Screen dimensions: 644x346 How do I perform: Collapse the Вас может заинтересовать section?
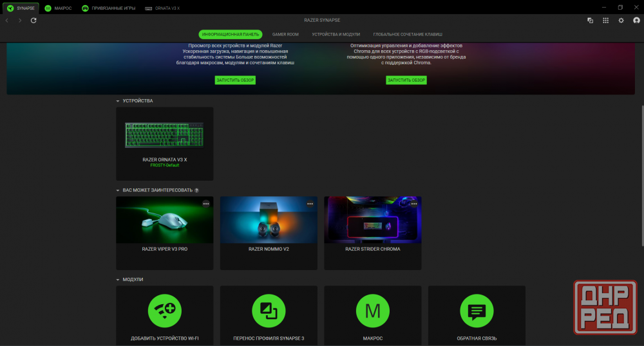pos(118,190)
